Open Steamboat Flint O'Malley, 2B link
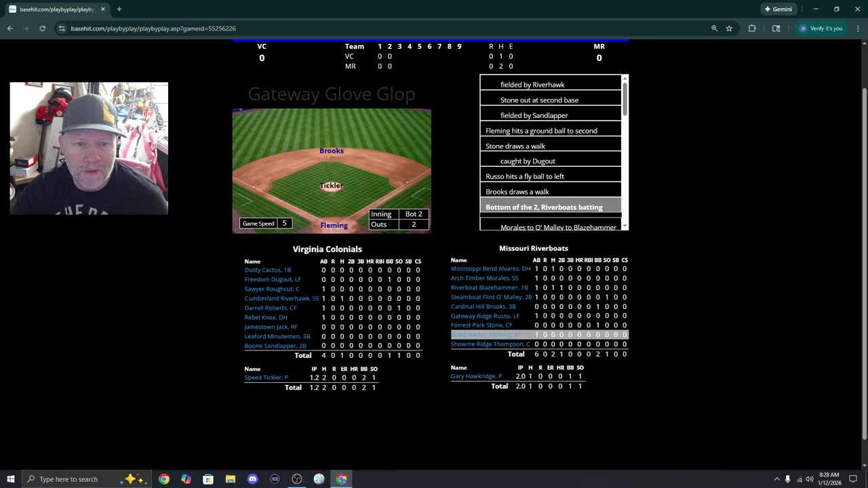Viewport: 868px width, 488px height. click(492, 297)
